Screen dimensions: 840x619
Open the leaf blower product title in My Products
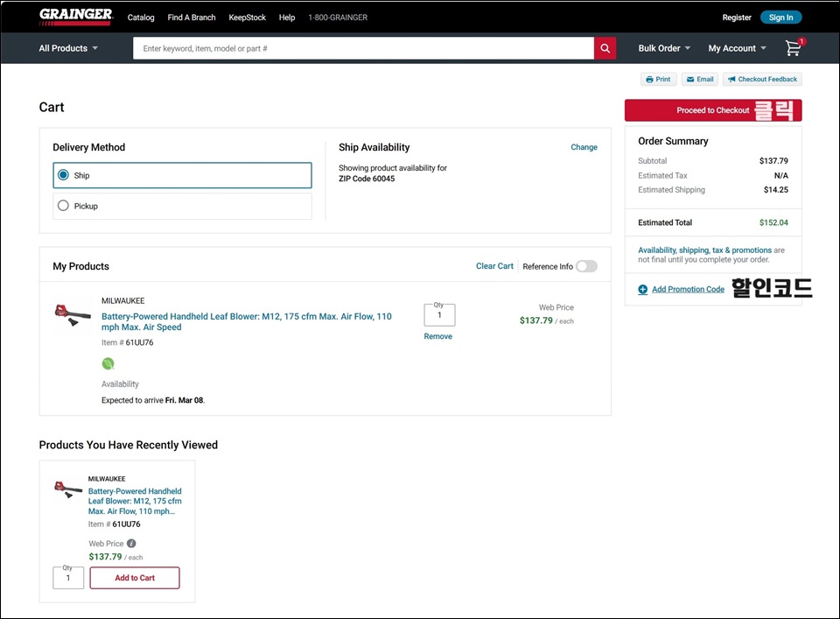tap(247, 321)
